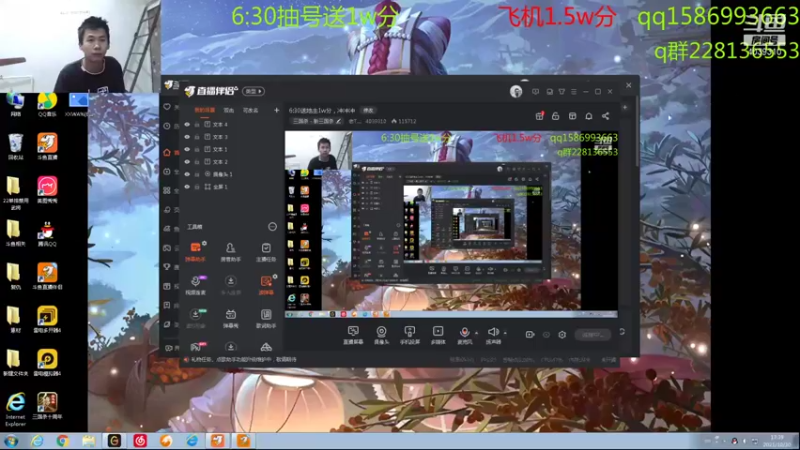The image size is (800, 450).
Task: Click the notification bell icon
Action: 589,116
